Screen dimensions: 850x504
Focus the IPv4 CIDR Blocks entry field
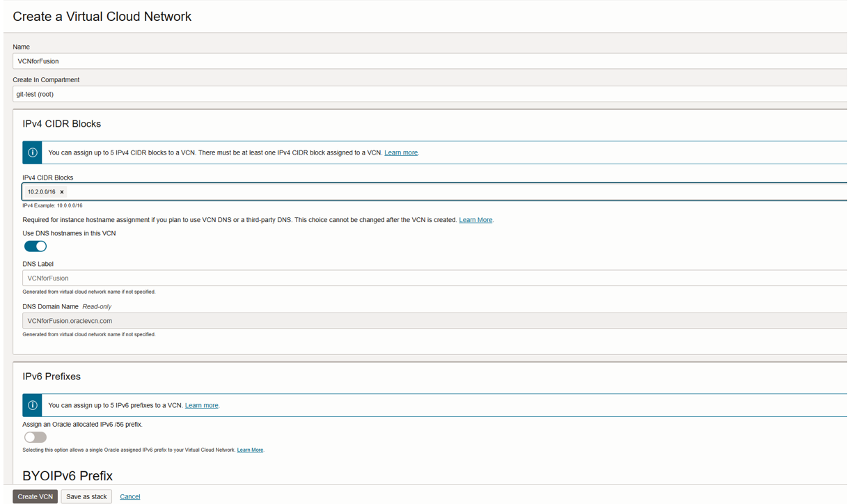(452, 192)
